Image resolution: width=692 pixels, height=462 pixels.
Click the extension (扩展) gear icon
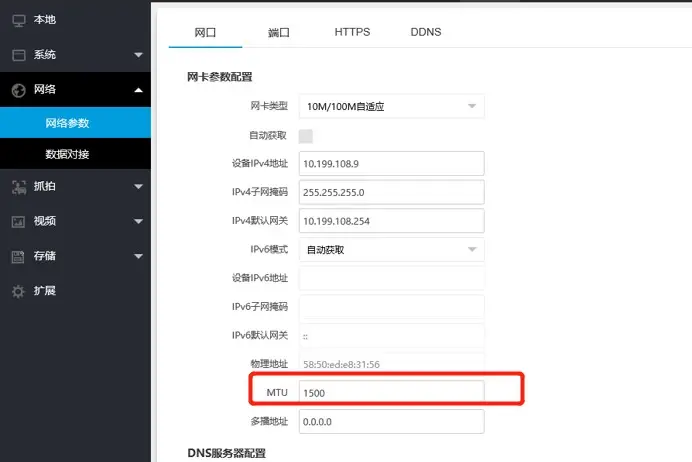click(17, 291)
